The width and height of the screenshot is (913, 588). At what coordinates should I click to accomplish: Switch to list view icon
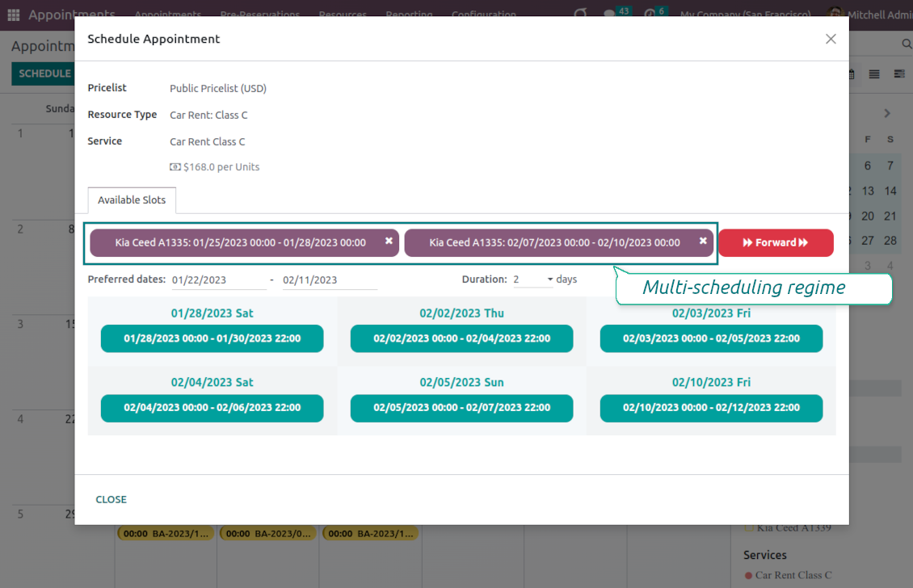pos(874,73)
